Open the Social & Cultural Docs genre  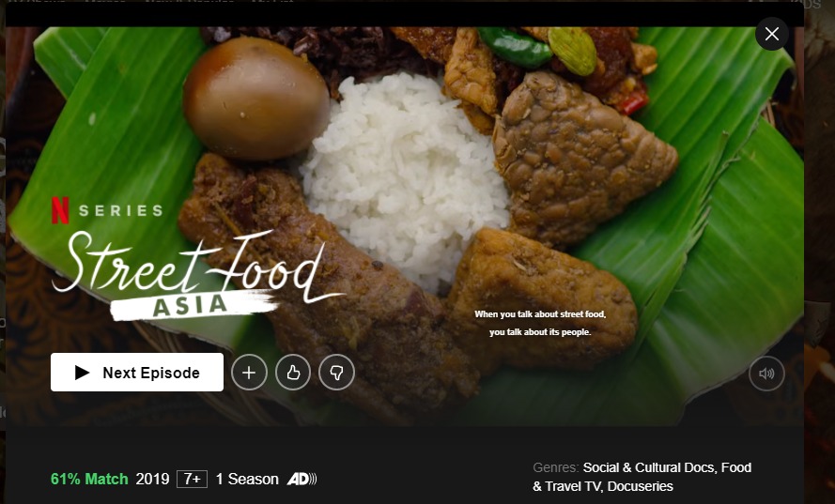[648, 467]
